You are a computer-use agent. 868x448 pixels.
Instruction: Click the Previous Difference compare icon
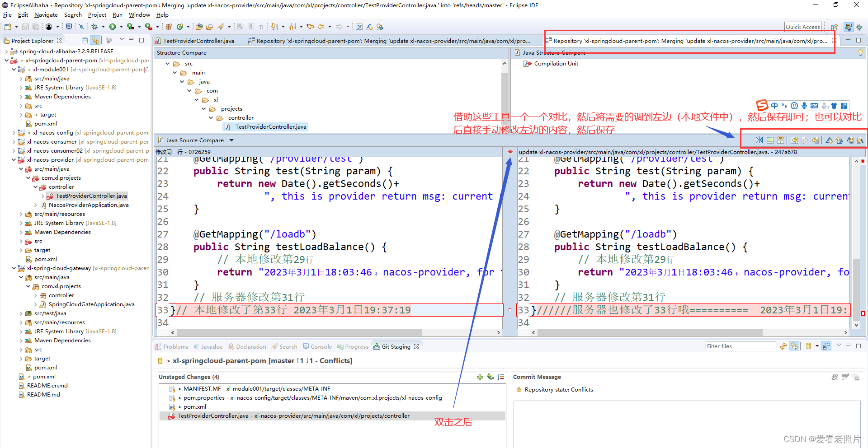tap(840, 140)
